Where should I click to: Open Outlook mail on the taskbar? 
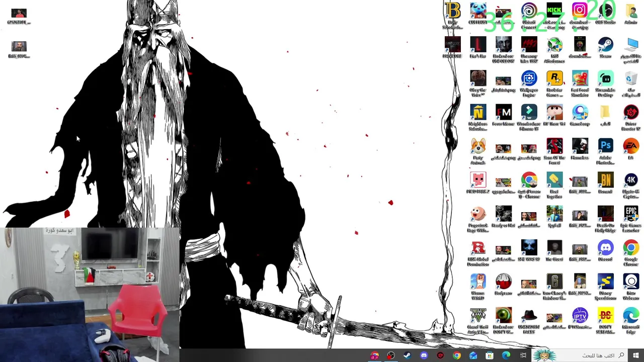click(473, 355)
